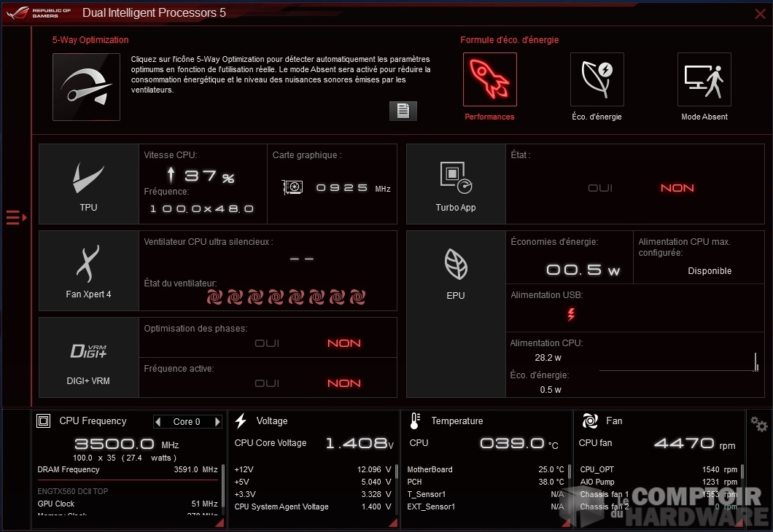Set Fréquence active to NON

(x=344, y=383)
